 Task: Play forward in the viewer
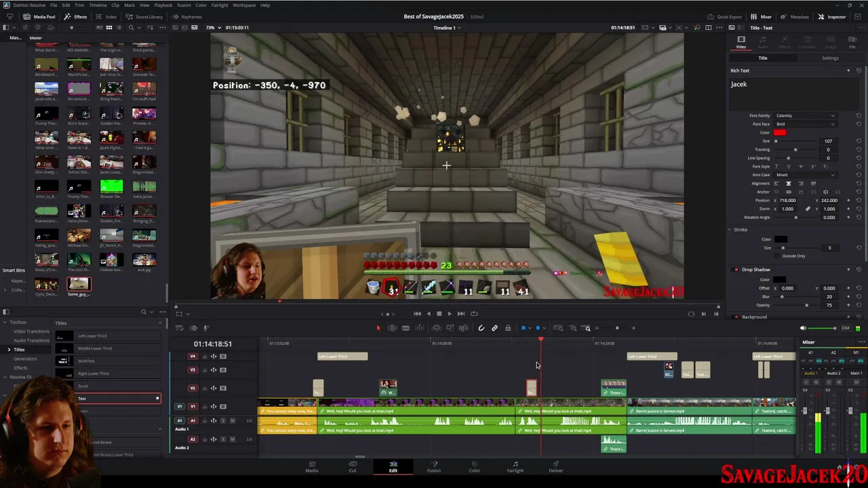[449, 314]
